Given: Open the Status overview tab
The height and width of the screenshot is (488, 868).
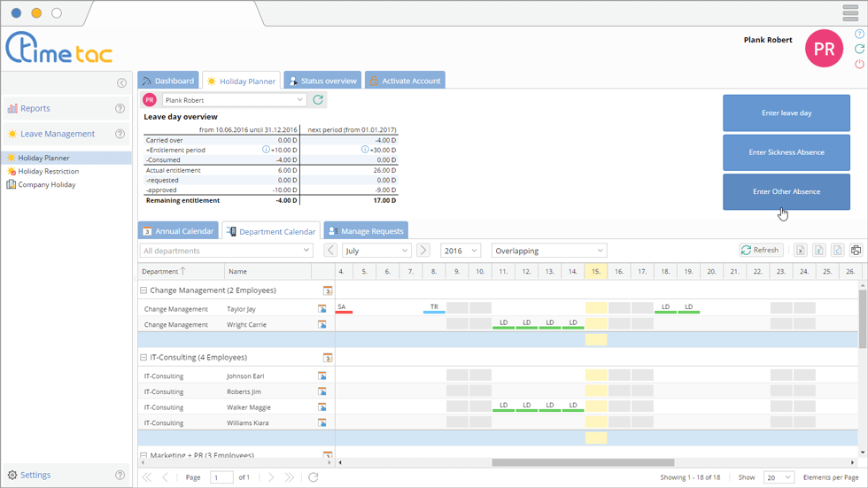Looking at the screenshot, I should 322,81.
